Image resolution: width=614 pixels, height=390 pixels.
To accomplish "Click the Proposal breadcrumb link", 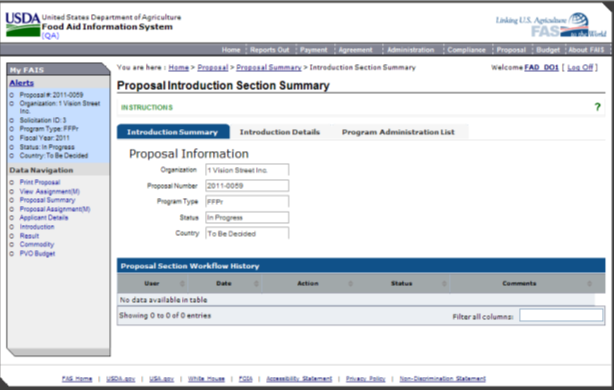I will coord(213,68).
